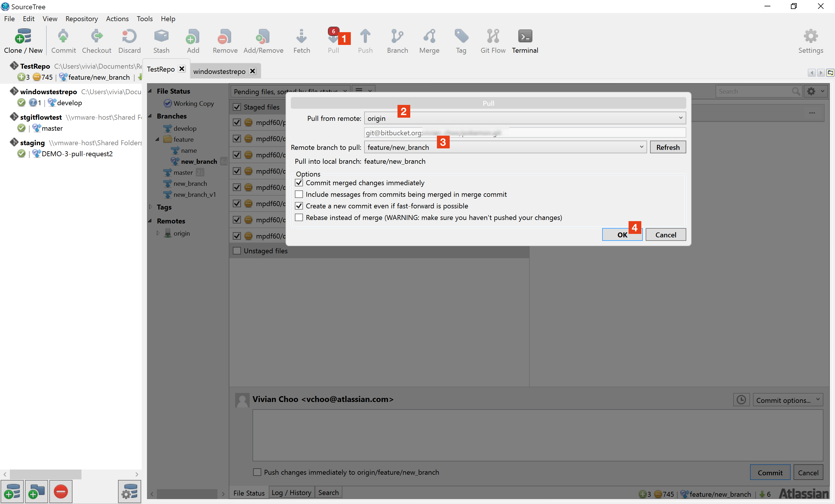
Task: Open the Commit options dropdown
Action: (788, 400)
